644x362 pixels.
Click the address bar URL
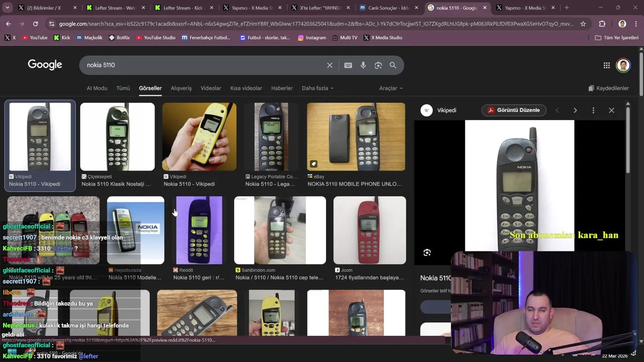pyautogui.click(x=316, y=24)
